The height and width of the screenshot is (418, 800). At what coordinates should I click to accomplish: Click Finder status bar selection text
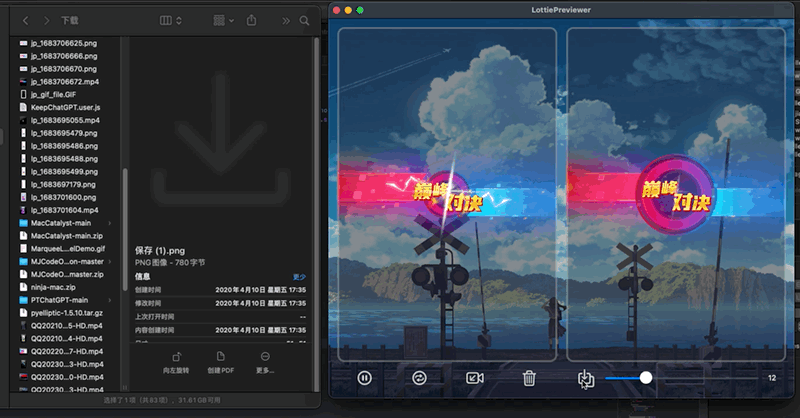point(162,400)
